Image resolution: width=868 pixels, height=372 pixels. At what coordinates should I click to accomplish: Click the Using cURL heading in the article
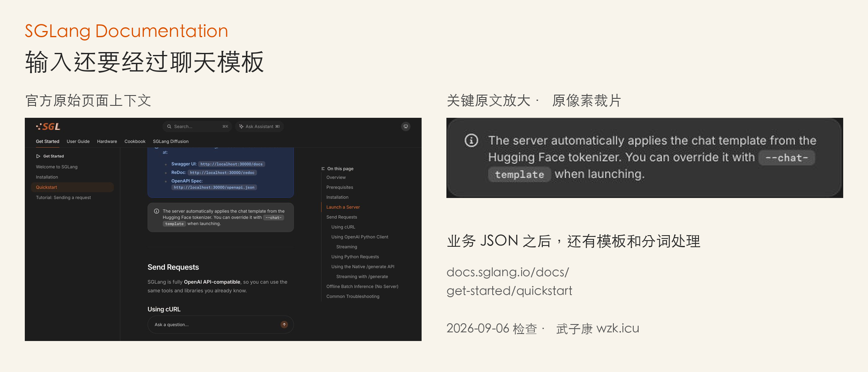(x=164, y=309)
